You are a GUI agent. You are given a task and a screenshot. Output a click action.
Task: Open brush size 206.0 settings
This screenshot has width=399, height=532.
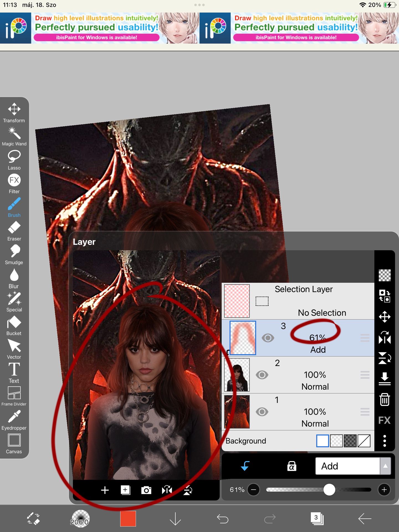click(x=80, y=519)
